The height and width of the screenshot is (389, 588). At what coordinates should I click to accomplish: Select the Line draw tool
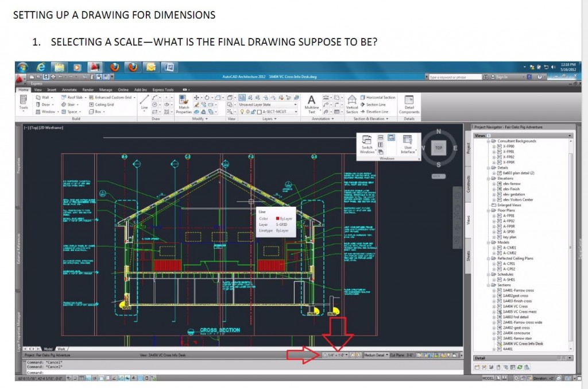(x=144, y=103)
